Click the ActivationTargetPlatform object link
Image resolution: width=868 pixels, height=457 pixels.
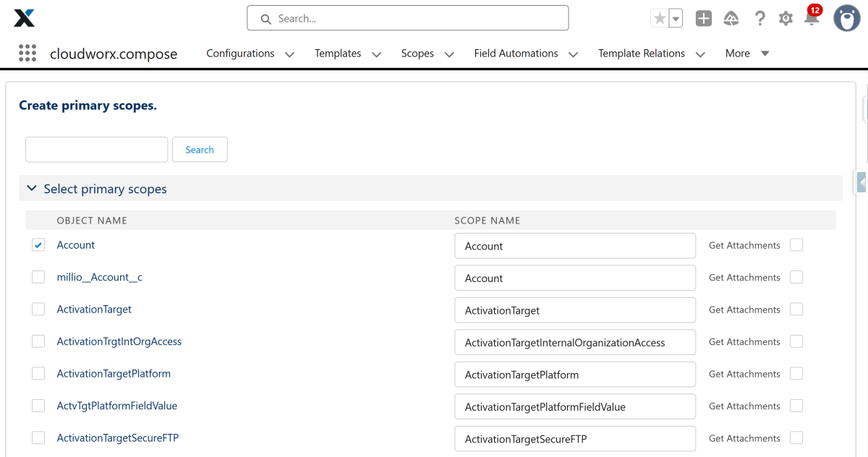(x=114, y=374)
